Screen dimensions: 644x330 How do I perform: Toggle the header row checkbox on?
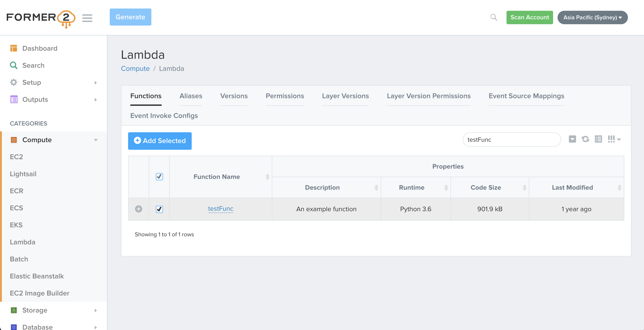pyautogui.click(x=159, y=177)
